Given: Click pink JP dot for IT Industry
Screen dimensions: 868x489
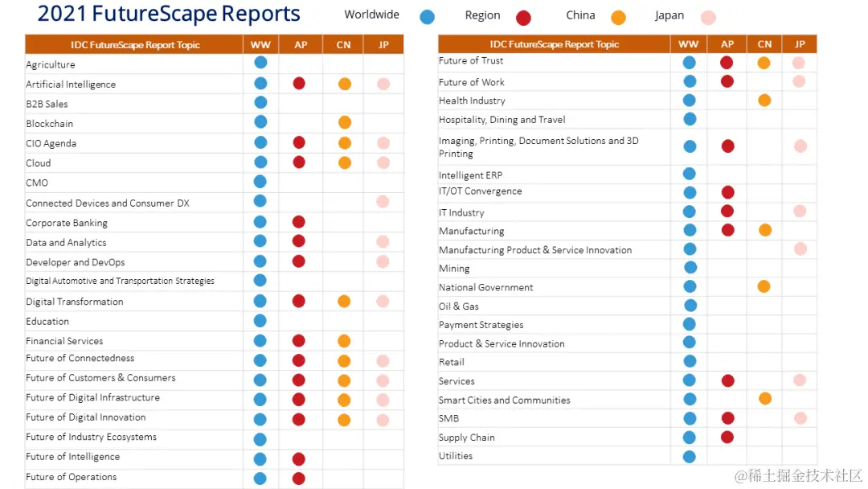Looking at the screenshot, I should tap(800, 211).
